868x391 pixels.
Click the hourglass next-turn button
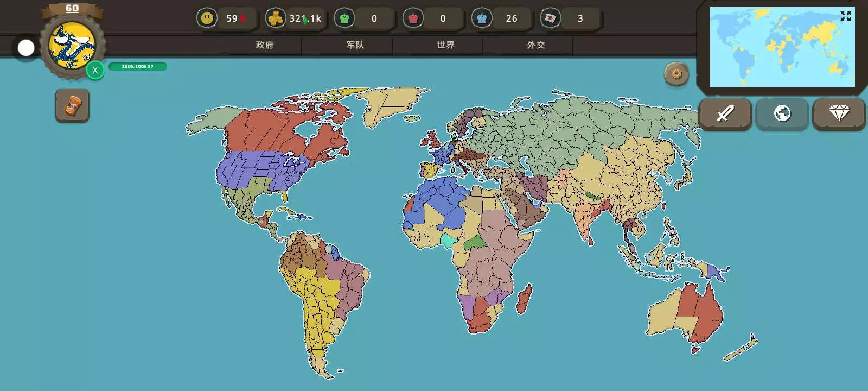(72, 106)
